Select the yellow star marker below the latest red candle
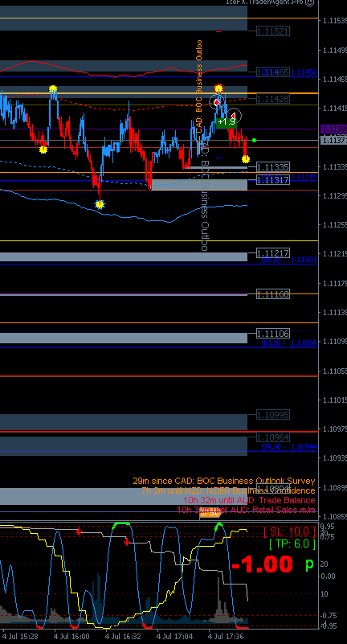Image resolution: width=347 pixels, height=644 pixels. (246, 158)
